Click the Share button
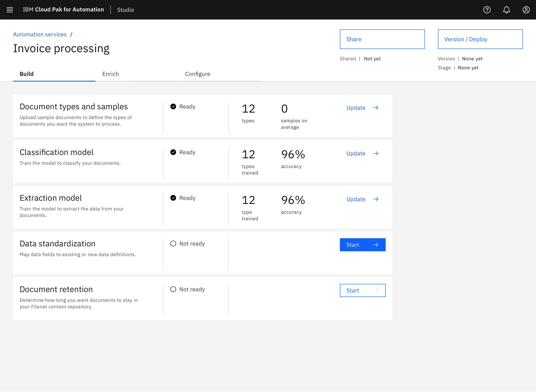The width and height of the screenshot is (536, 392). click(x=382, y=39)
